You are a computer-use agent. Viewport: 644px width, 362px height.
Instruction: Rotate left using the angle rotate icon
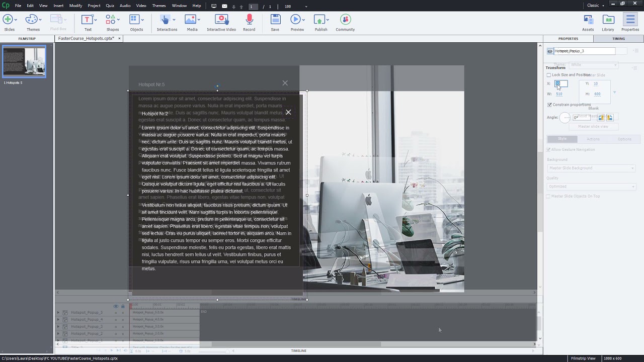point(601,117)
